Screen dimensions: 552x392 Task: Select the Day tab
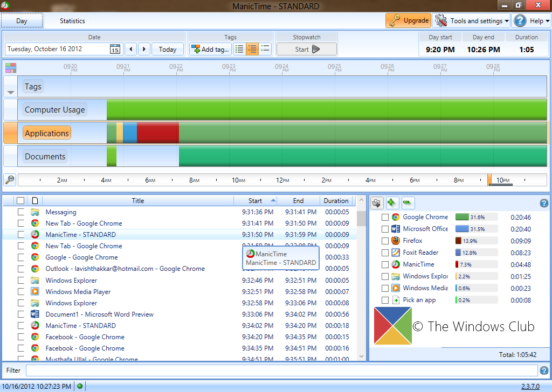click(x=22, y=20)
